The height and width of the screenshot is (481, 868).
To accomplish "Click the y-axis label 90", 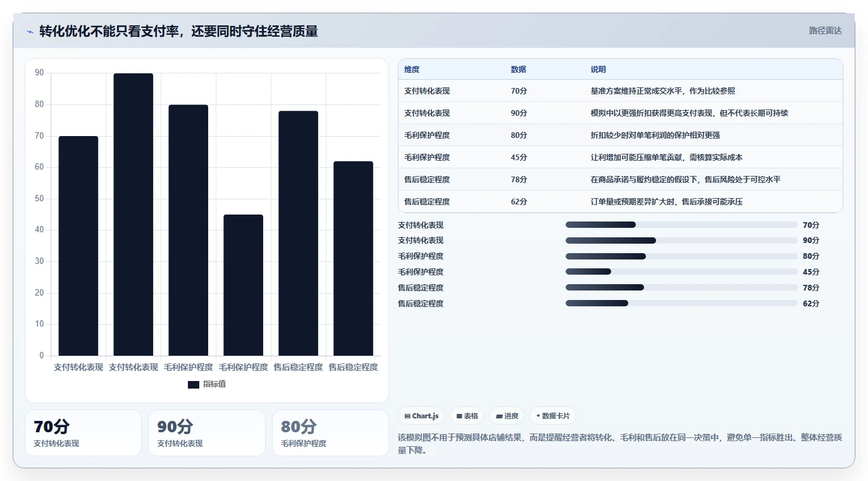I will click(x=39, y=73).
